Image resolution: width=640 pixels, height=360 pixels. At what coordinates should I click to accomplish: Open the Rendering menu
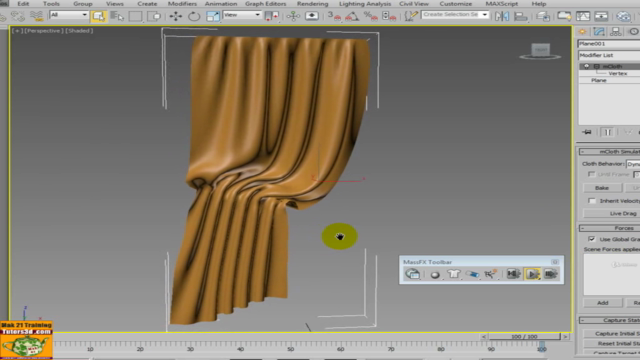[x=312, y=4]
